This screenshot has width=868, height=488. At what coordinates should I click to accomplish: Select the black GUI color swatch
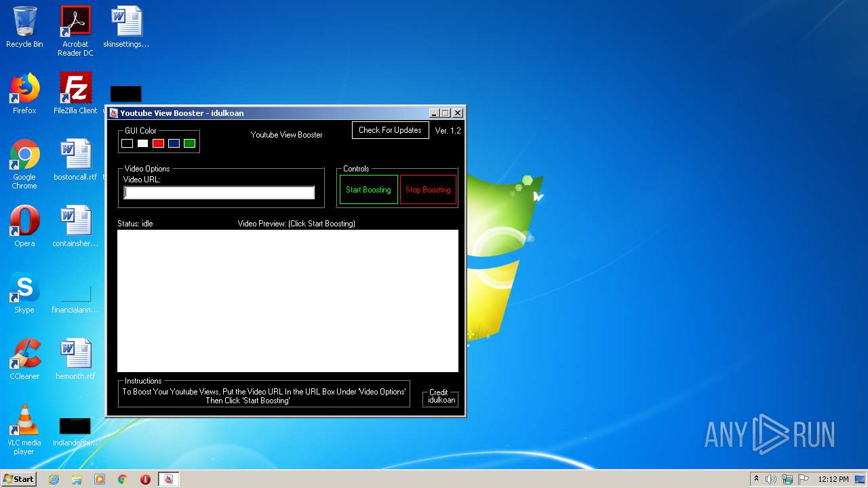point(127,143)
